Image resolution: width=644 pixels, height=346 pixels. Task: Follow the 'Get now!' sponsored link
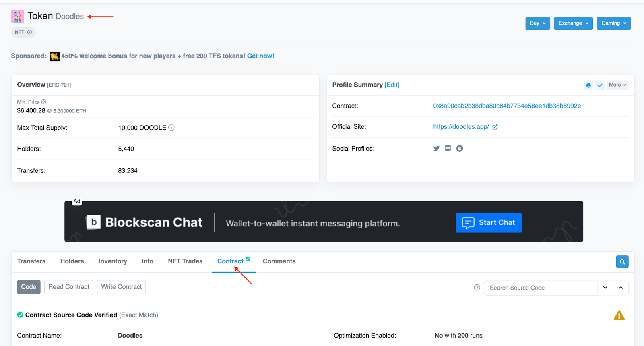[260, 56]
